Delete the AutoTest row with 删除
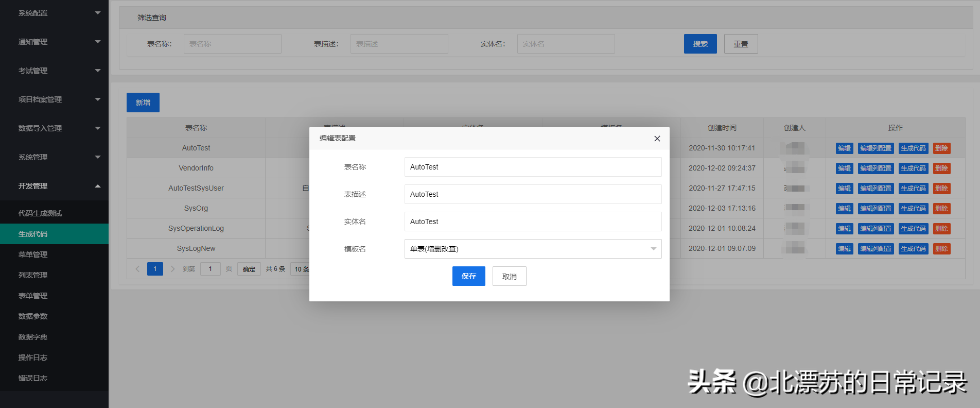Image resolution: width=980 pixels, height=408 pixels. click(x=941, y=148)
